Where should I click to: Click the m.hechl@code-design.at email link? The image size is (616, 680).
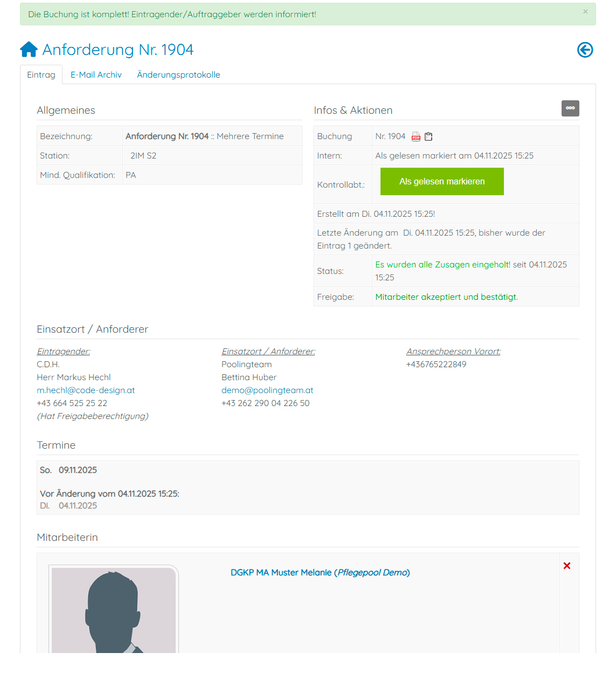86,390
